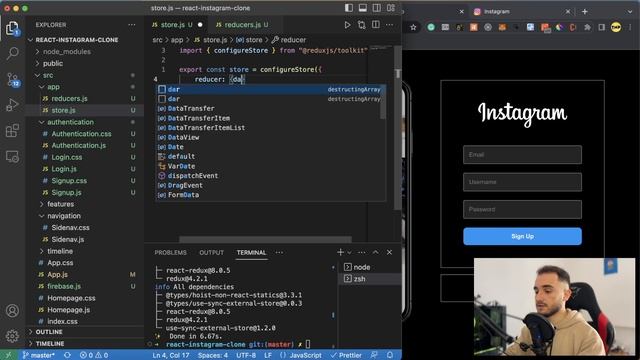Click the Sign Up button

(522, 236)
